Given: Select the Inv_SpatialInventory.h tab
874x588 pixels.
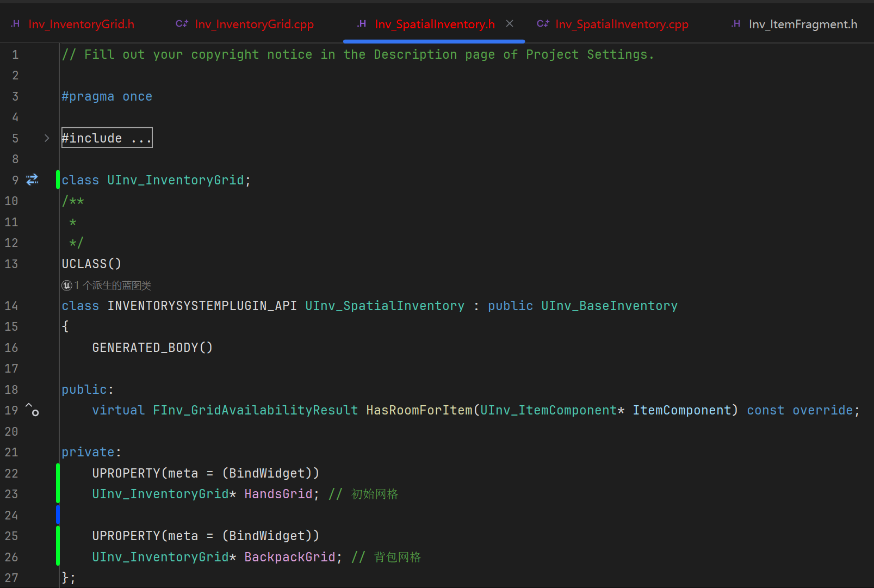Looking at the screenshot, I should point(435,24).
